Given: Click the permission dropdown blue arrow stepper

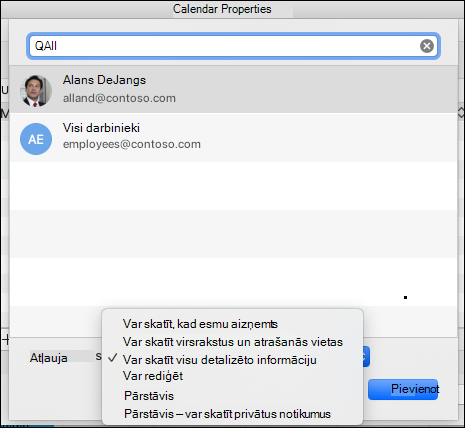Looking at the screenshot, I should point(366,356).
